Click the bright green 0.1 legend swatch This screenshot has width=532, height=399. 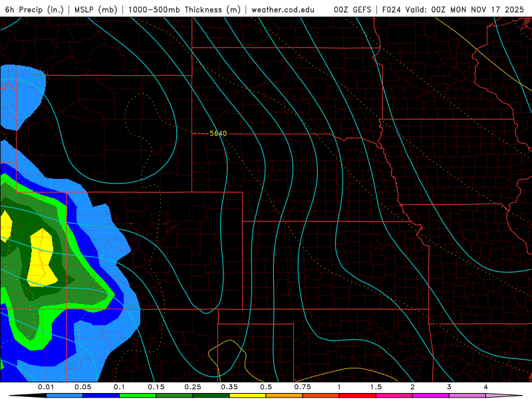[x=138, y=396]
